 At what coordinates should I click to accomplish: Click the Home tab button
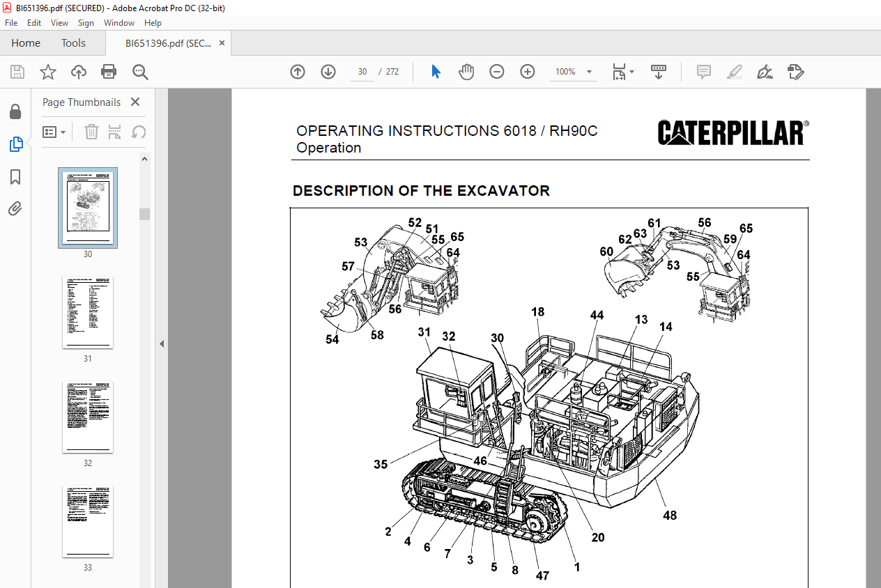coord(26,43)
